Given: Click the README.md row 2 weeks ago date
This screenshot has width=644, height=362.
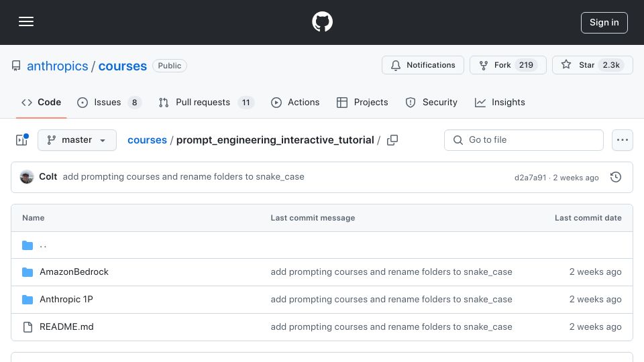Looking at the screenshot, I should [595, 326].
